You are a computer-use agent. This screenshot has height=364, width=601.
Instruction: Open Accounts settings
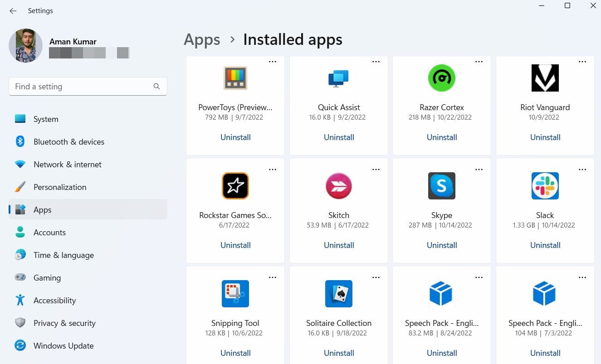pyautogui.click(x=88, y=233)
